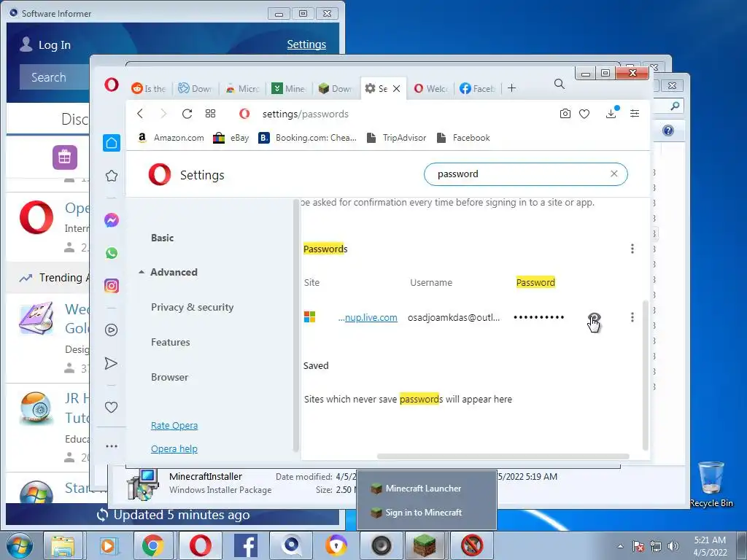Open Bookmarks star in Opera sidebar
This screenshot has width=747, height=560.
[x=112, y=176]
